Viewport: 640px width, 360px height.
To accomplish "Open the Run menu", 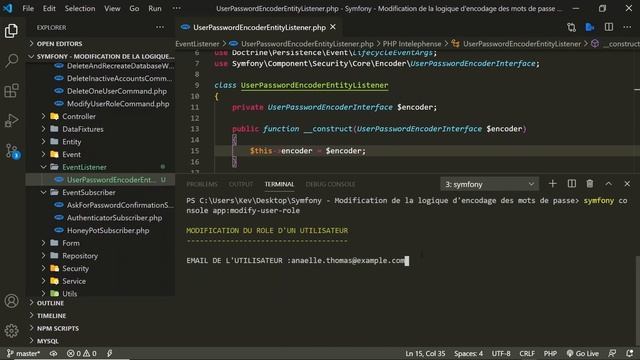I will pyautogui.click(x=155, y=8).
